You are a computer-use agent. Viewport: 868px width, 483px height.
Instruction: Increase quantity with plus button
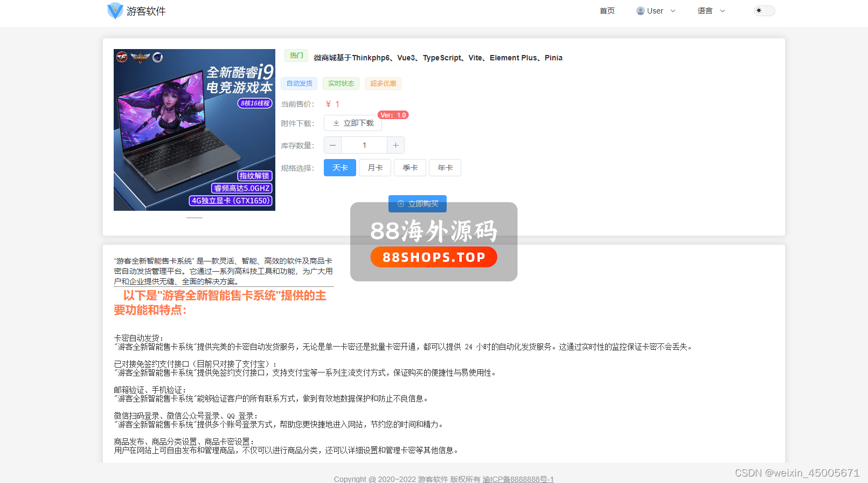click(395, 145)
